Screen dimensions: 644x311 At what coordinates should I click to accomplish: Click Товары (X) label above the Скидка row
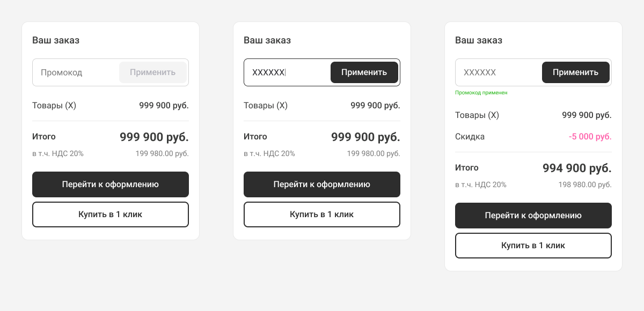click(477, 115)
